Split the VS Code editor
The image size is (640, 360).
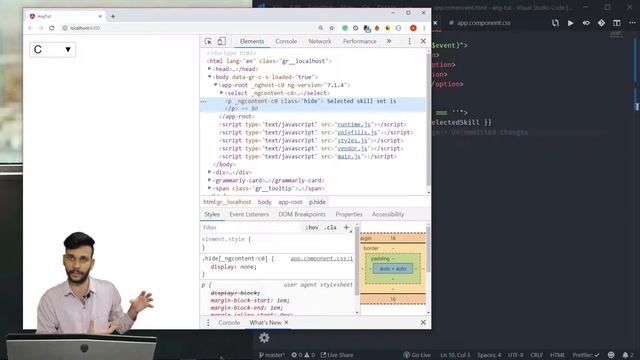[x=617, y=23]
